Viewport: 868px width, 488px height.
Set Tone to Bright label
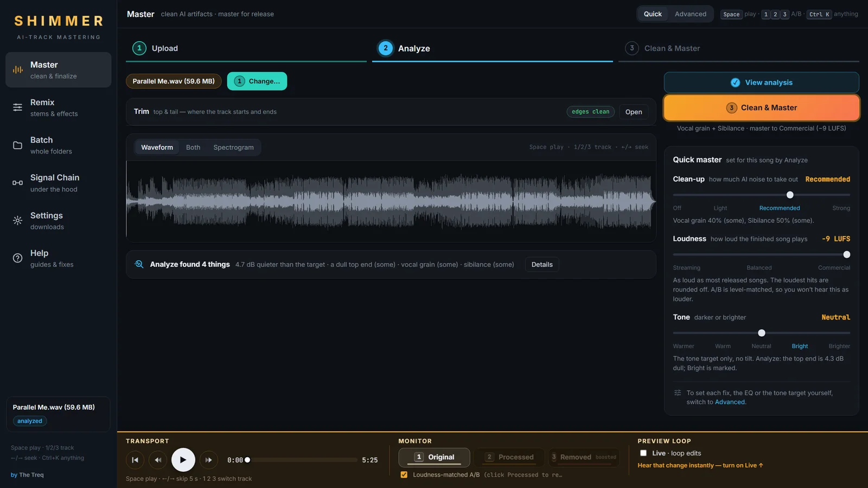click(x=800, y=346)
